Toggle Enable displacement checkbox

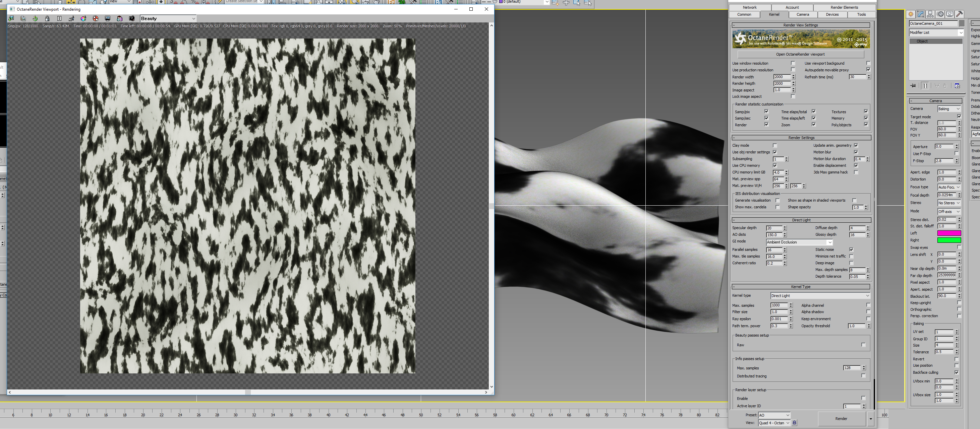pos(856,166)
